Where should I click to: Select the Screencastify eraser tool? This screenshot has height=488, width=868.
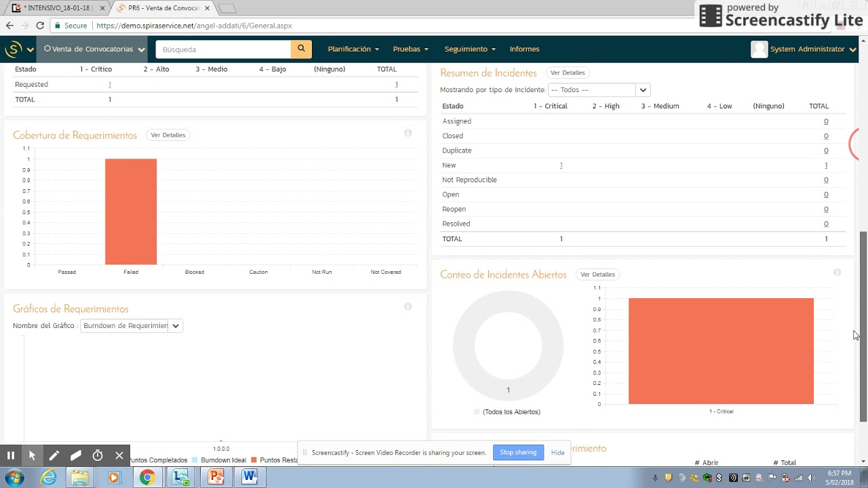[75, 455]
